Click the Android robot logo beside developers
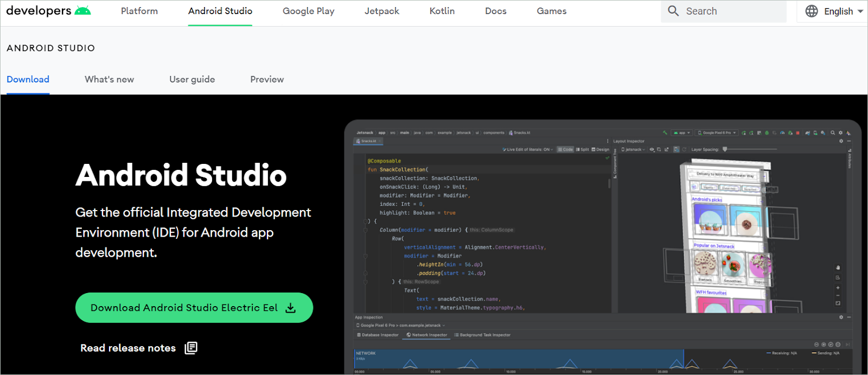Viewport: 868px width, 375px height. (x=82, y=10)
